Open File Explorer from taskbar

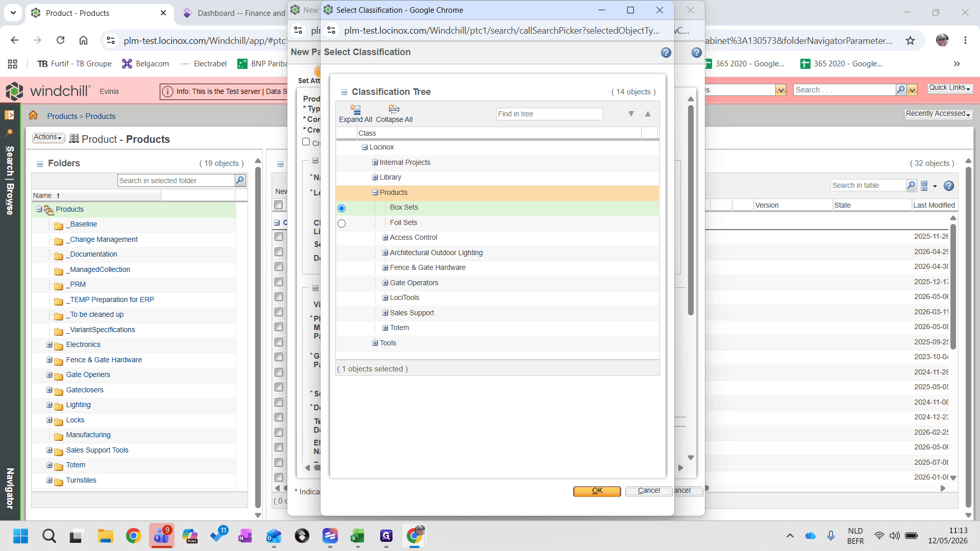click(x=106, y=536)
